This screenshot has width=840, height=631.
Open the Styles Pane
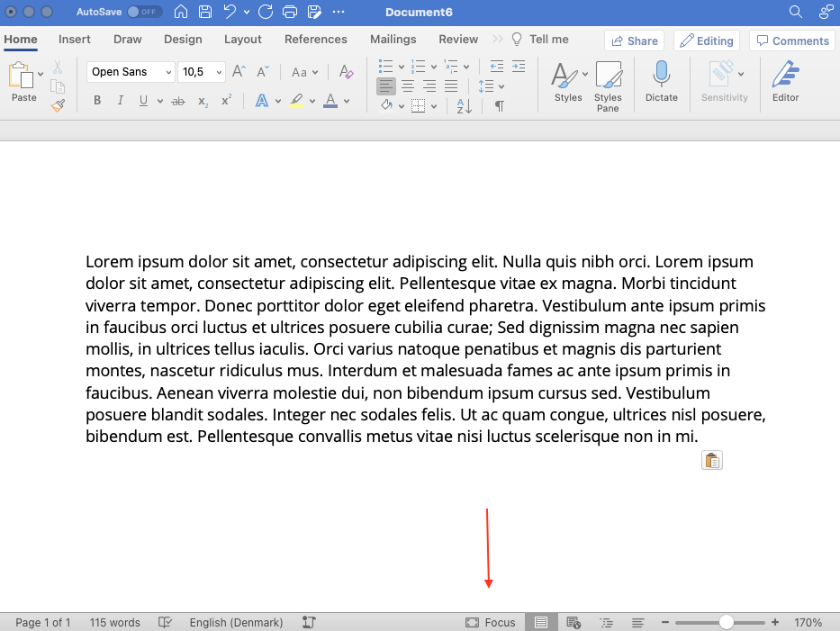coord(608,86)
